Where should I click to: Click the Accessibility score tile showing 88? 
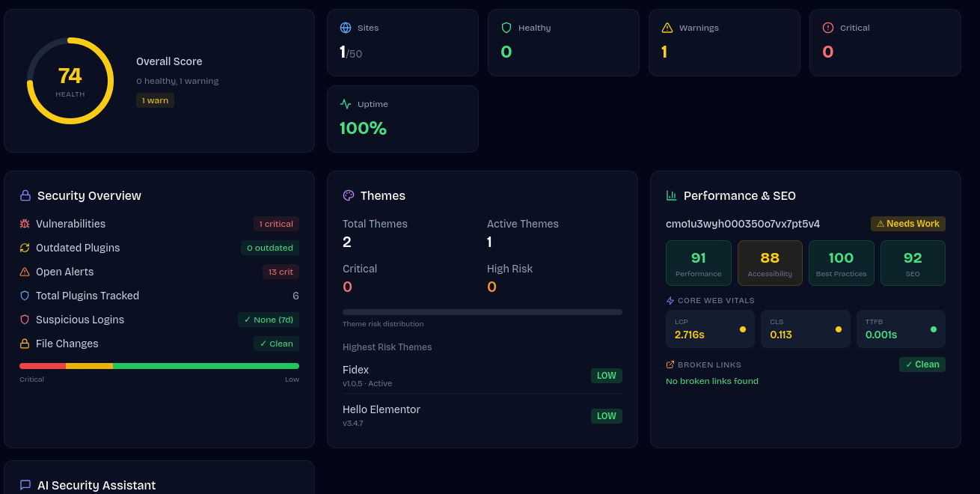(770, 263)
